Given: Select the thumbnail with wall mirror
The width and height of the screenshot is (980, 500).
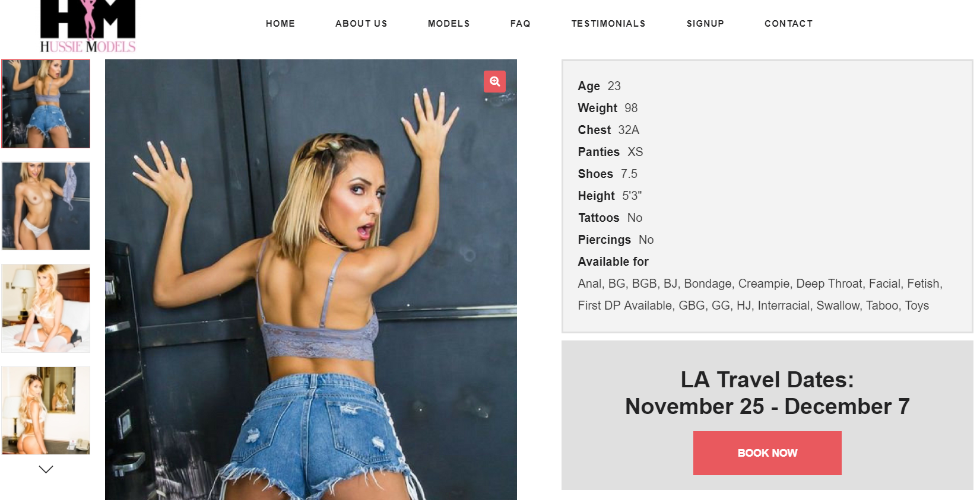Looking at the screenshot, I should pos(46,410).
